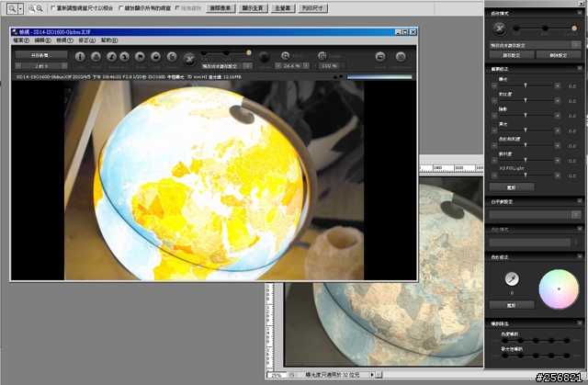588x385 pixels.
Task: Choose the zoom-out magnifier in Photoshop options bar
Action: click(40, 8)
